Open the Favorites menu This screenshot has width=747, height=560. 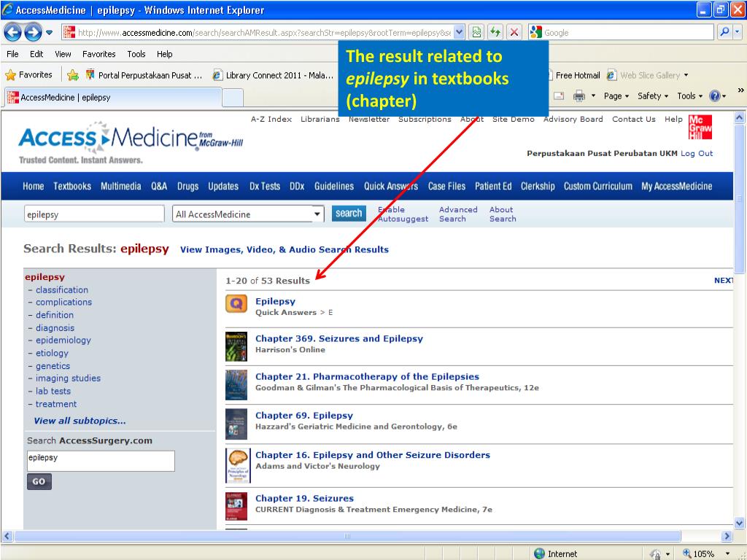tap(99, 54)
